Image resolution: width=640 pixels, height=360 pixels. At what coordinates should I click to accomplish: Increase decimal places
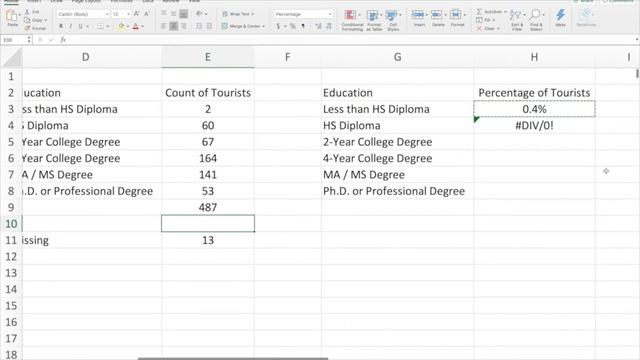(x=318, y=26)
